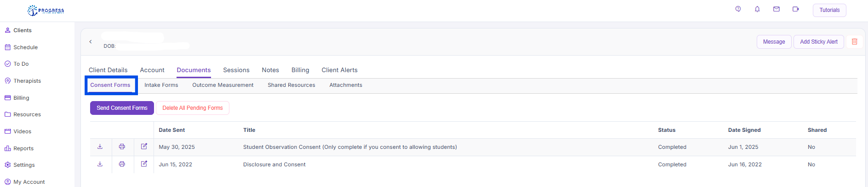
Task: Open the Sessions tab
Action: coord(236,70)
